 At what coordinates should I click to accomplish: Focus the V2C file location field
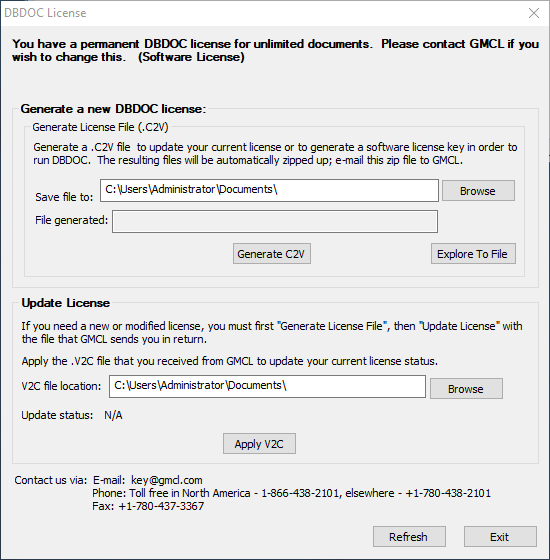(268, 386)
